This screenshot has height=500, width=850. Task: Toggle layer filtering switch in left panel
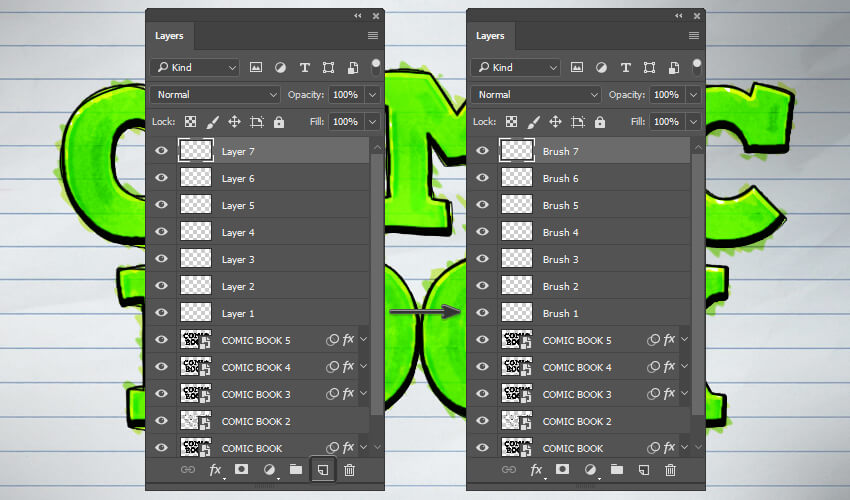(x=375, y=67)
